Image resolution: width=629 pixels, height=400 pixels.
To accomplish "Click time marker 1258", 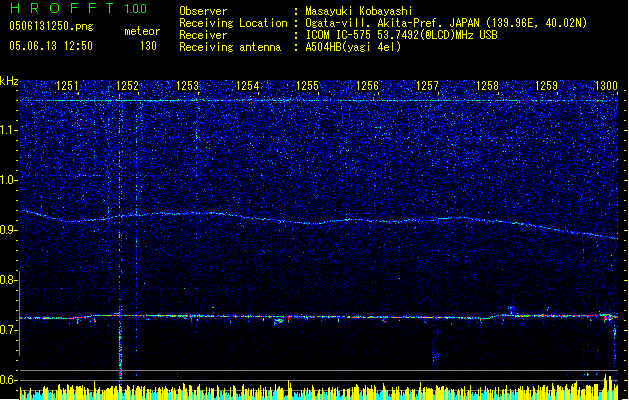I will (x=487, y=85).
